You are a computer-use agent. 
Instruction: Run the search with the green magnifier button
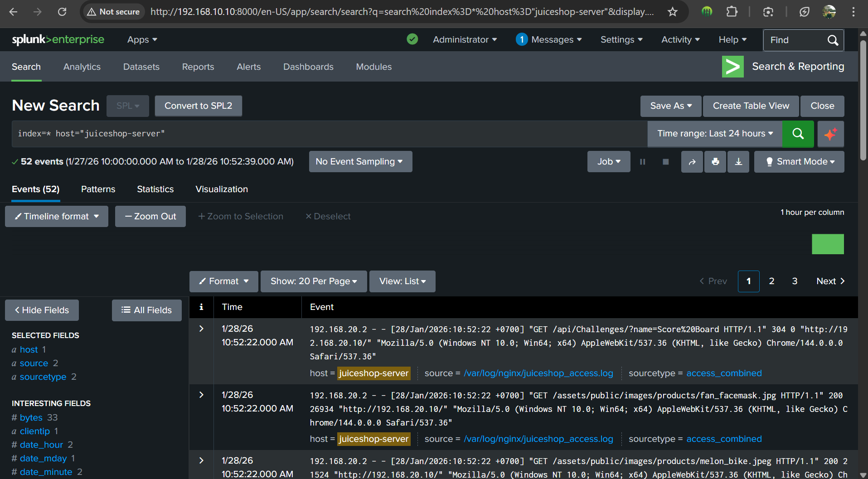pos(798,134)
